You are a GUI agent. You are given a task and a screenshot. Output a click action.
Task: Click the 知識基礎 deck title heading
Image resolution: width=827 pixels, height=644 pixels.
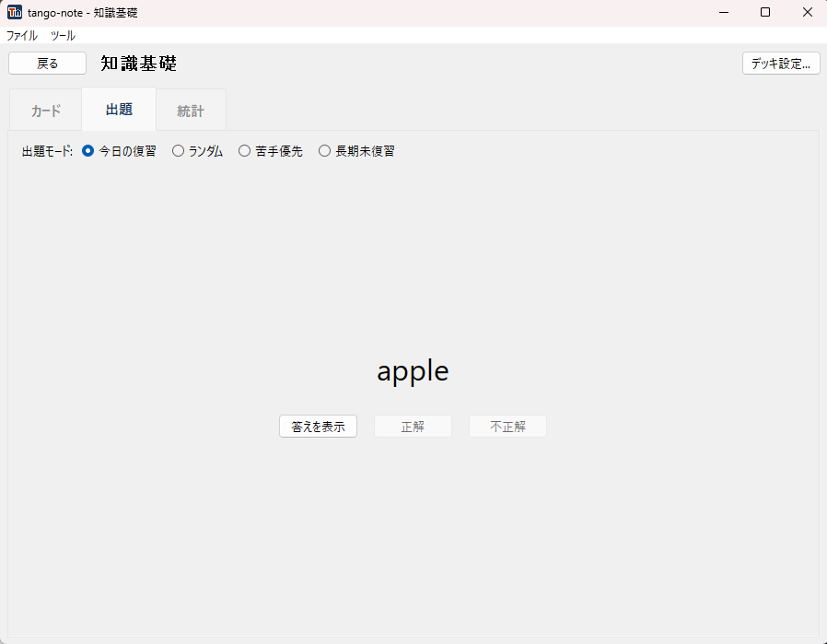(139, 64)
